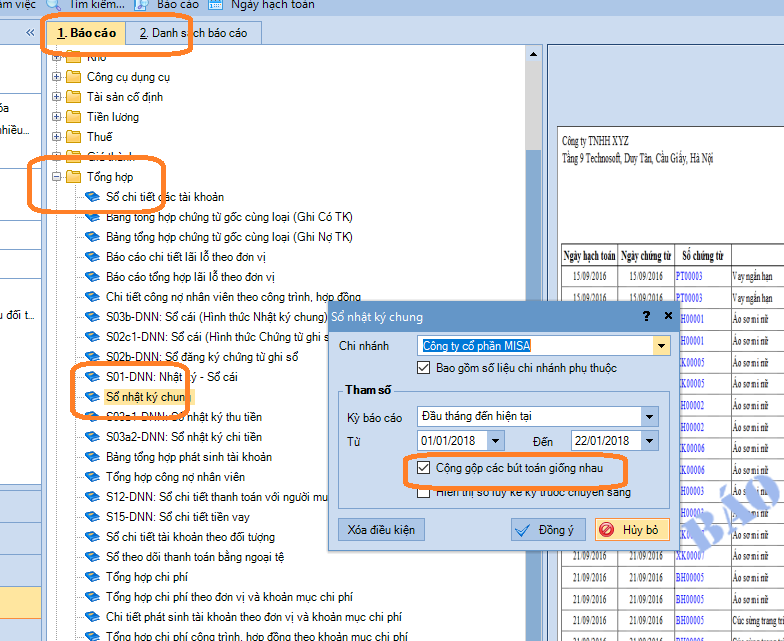Click the Xóa điều kiện button

pyautogui.click(x=381, y=529)
